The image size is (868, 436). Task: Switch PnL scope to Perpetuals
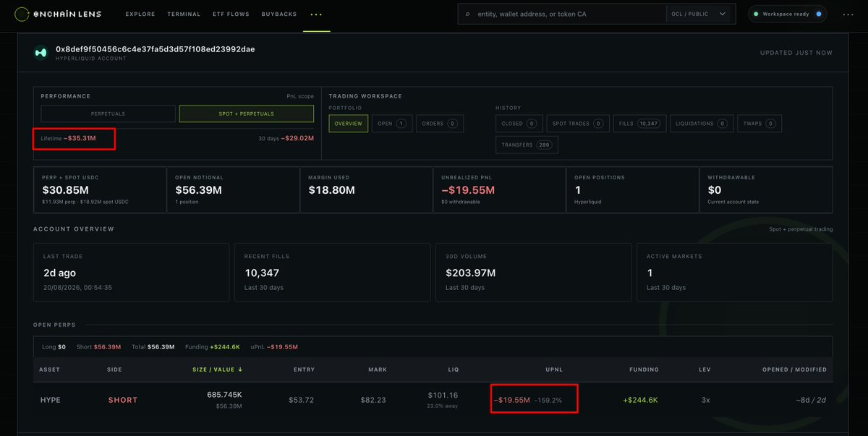click(x=108, y=114)
